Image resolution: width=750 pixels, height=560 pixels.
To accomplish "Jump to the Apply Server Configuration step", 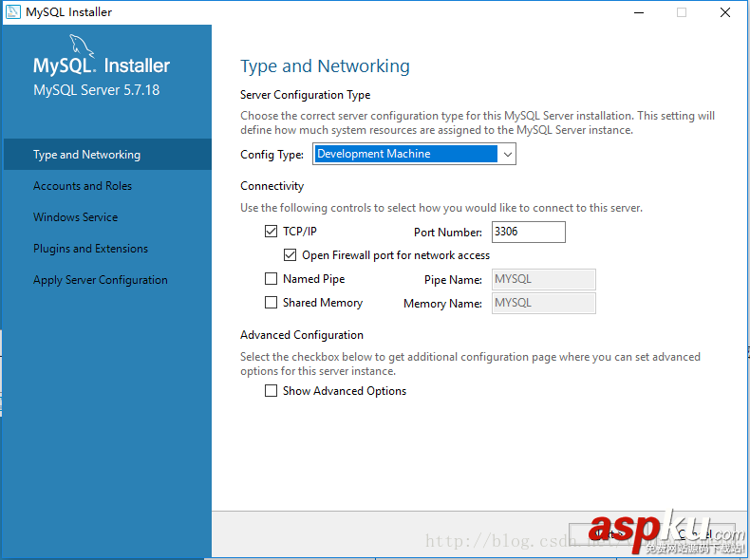I will (101, 280).
